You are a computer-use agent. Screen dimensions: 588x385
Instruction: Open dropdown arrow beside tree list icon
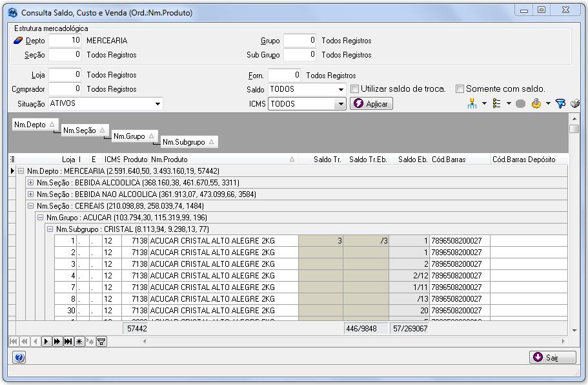[509, 103]
